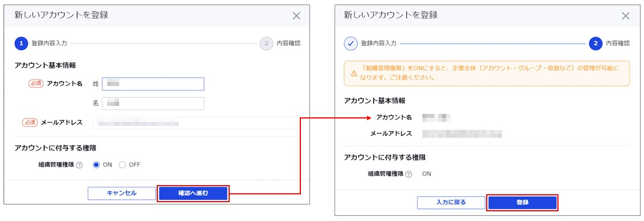Click the キャンセル button

tap(121, 193)
